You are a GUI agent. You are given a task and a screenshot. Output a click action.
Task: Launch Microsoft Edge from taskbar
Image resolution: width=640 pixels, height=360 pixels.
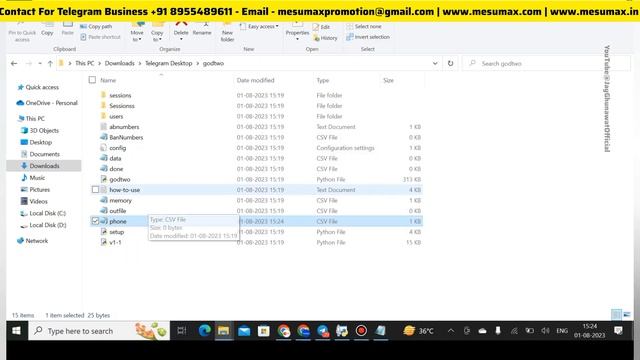coord(204,331)
